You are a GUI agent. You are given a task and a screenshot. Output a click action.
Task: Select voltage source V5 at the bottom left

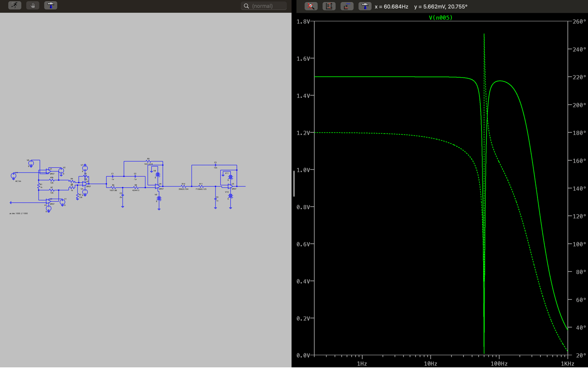coord(49,208)
